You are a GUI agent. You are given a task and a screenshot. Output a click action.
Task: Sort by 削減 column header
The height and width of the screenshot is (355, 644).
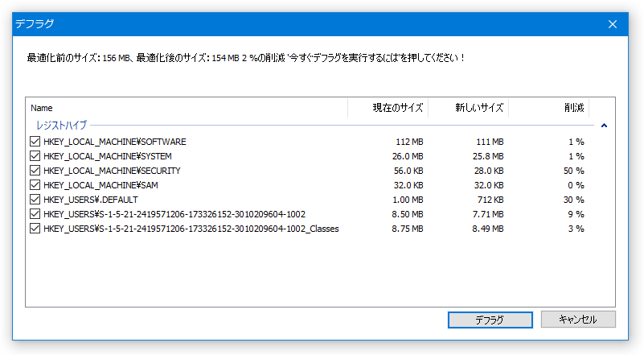coord(549,108)
